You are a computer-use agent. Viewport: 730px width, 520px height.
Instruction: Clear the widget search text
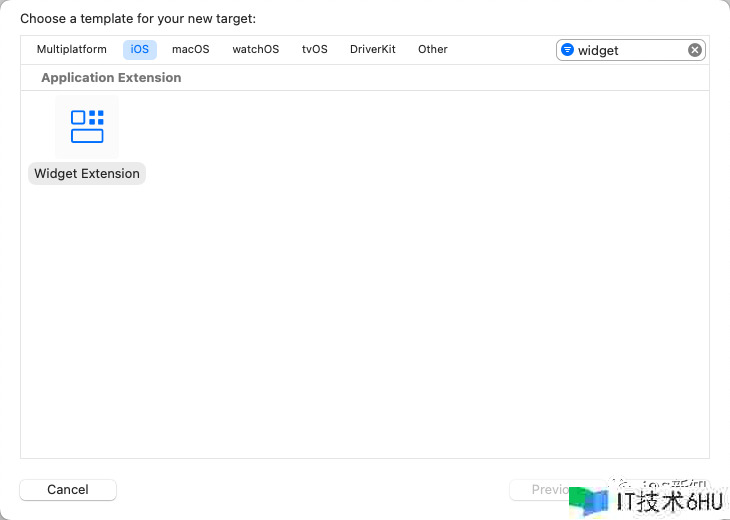(694, 50)
